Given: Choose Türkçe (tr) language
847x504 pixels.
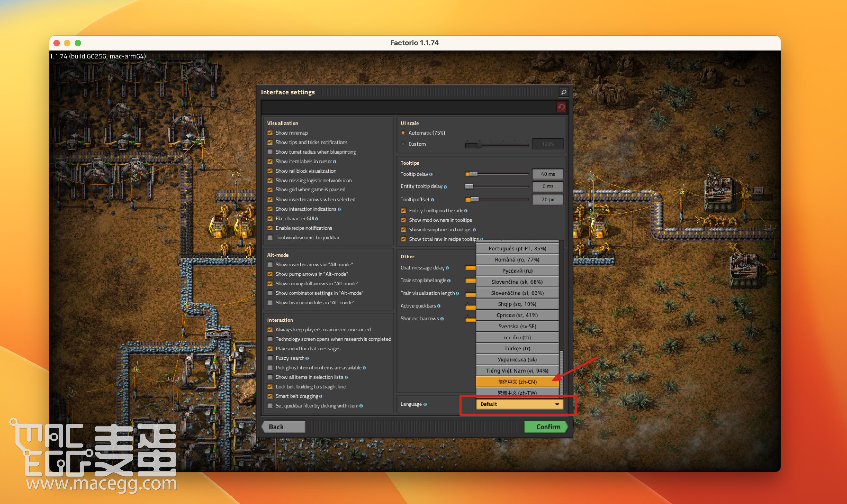Looking at the screenshot, I should (517, 349).
